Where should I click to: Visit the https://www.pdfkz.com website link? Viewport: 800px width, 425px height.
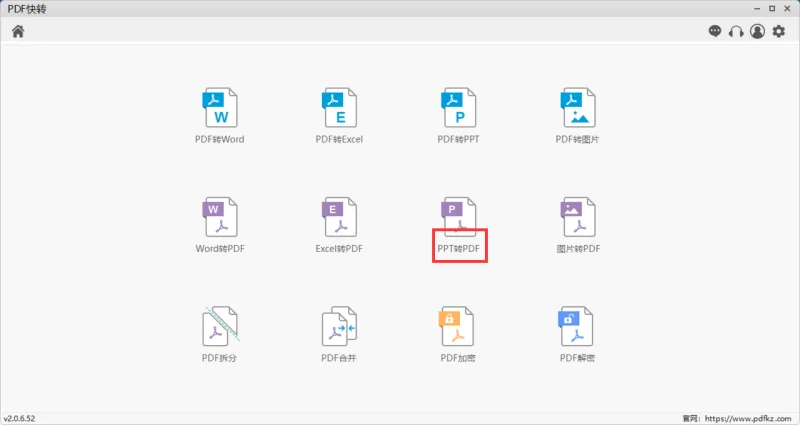tap(748, 418)
